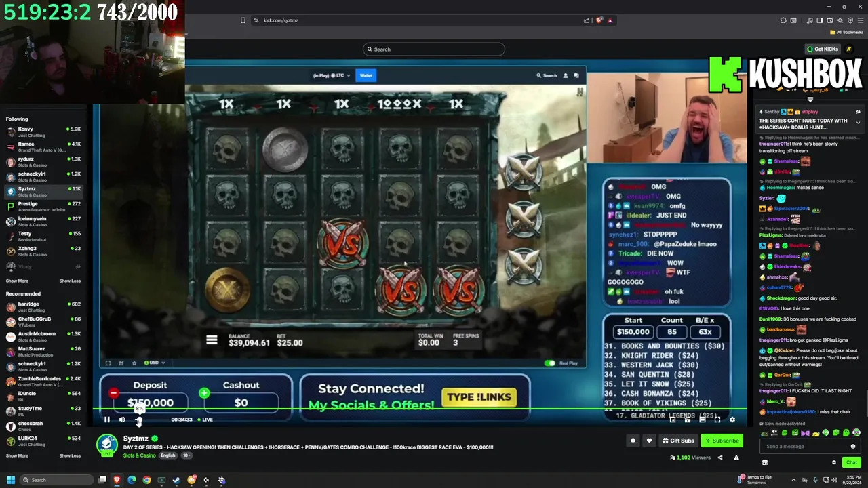The height and width of the screenshot is (488, 868).
Task: Expand the pinned message chevron in chat
Action: click(858, 123)
